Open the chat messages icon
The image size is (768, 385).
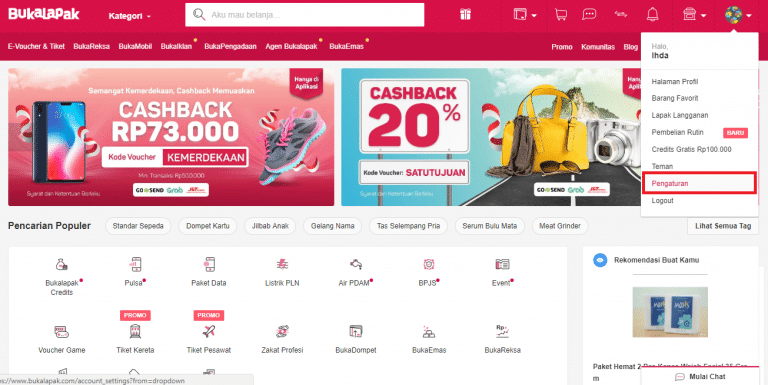(589, 15)
